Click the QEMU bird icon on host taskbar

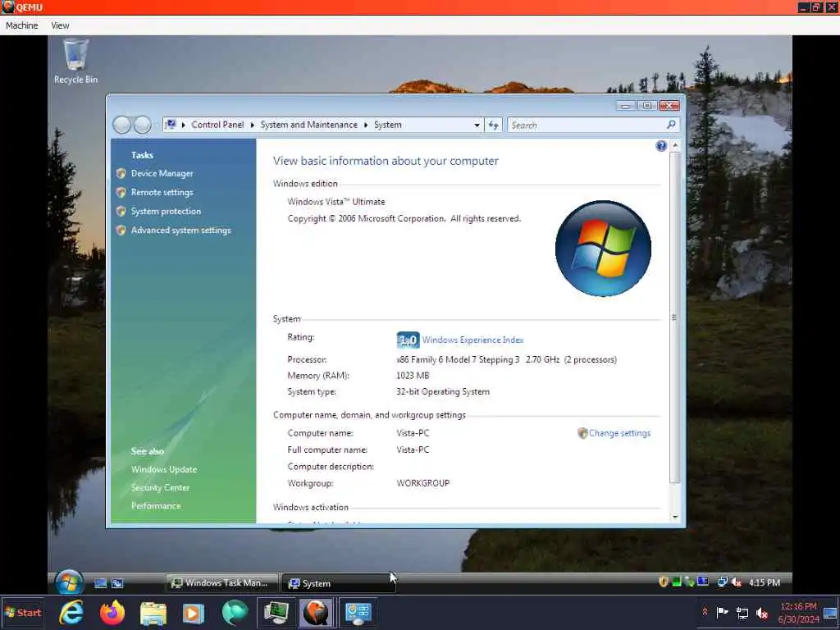pos(317,613)
